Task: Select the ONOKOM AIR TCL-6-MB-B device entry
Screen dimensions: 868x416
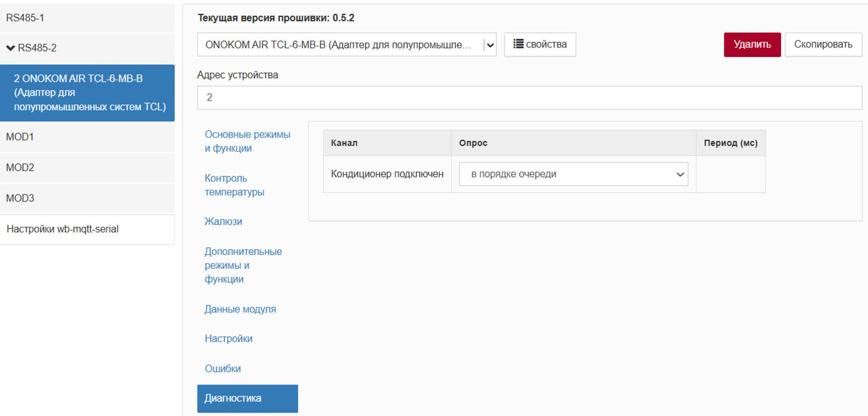Action: [87, 93]
